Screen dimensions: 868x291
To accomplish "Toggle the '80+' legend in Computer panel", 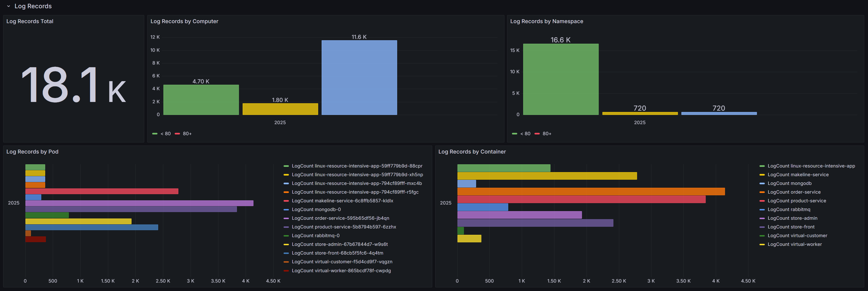I will (x=187, y=134).
